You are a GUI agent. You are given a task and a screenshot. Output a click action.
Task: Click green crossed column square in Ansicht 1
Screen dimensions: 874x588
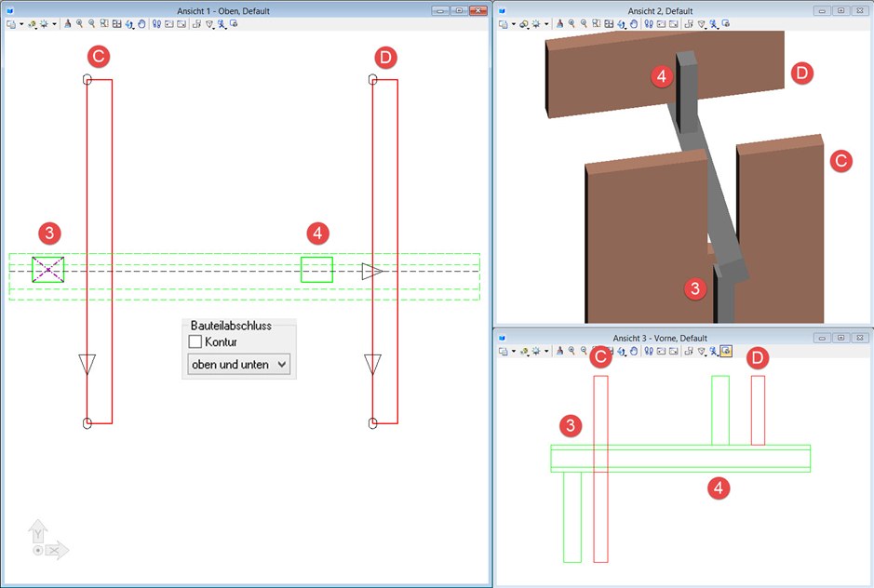tap(48, 270)
